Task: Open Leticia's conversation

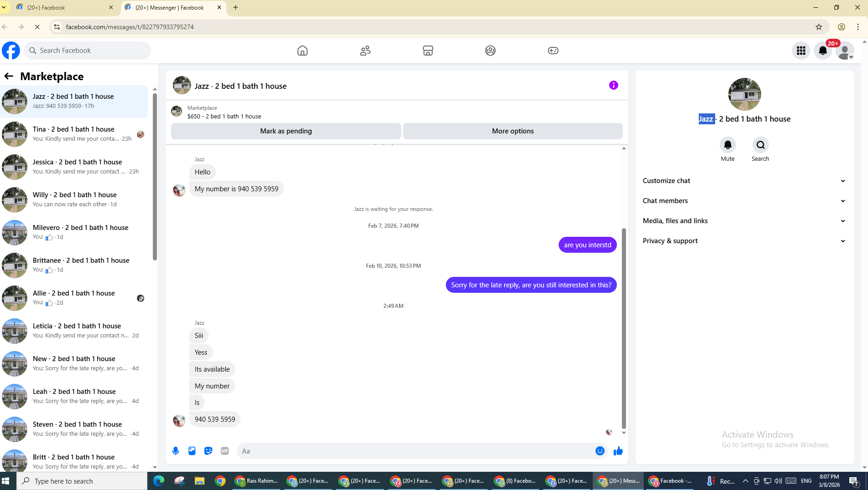Action: [74, 331]
